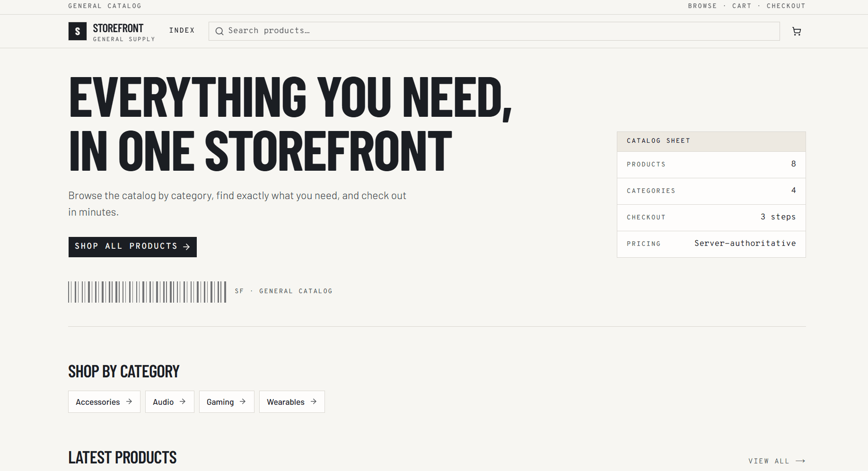Click 'SF · GENERAL CATALOG' barcode label
The height and width of the screenshot is (471, 868).
(x=283, y=291)
